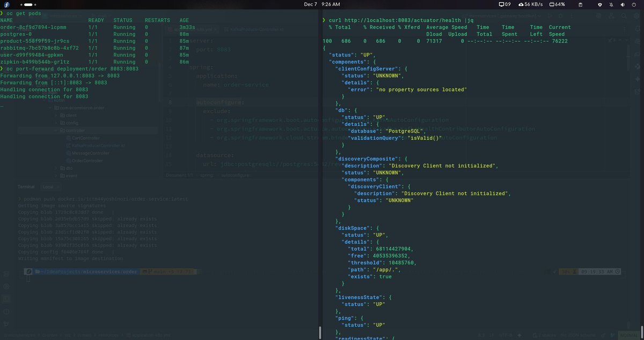Click the volume speaker icon
This screenshot has height=340, width=644.
tap(623, 4)
